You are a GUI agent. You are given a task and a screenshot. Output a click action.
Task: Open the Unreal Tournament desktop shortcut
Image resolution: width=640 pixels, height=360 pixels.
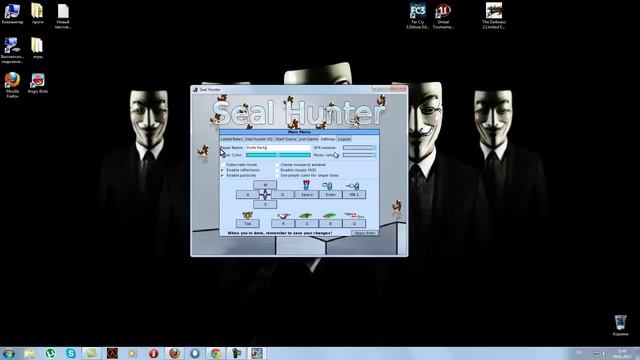(443, 16)
